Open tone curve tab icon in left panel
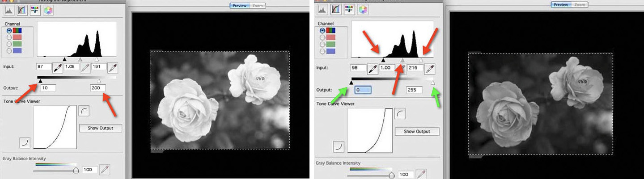The height and width of the screenshot is (179, 644). [x=22, y=9]
